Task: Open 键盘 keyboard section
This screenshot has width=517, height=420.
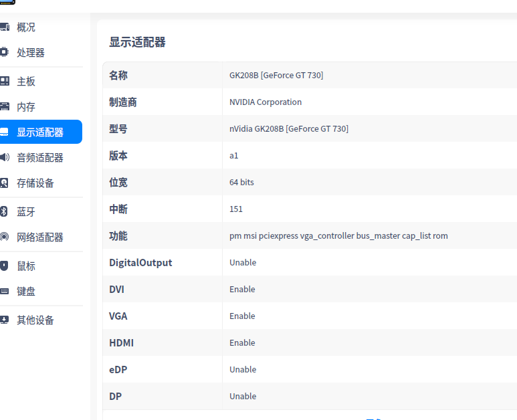Action: point(26,291)
